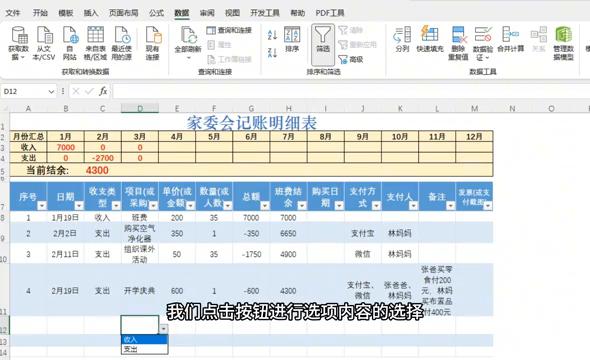Select column N header
590x360 pixels.
(512, 108)
